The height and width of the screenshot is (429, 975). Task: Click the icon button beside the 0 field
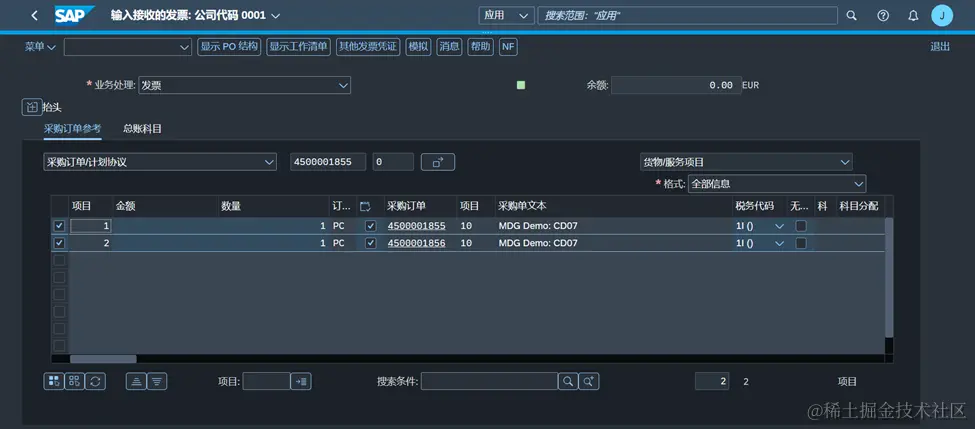[x=438, y=162]
